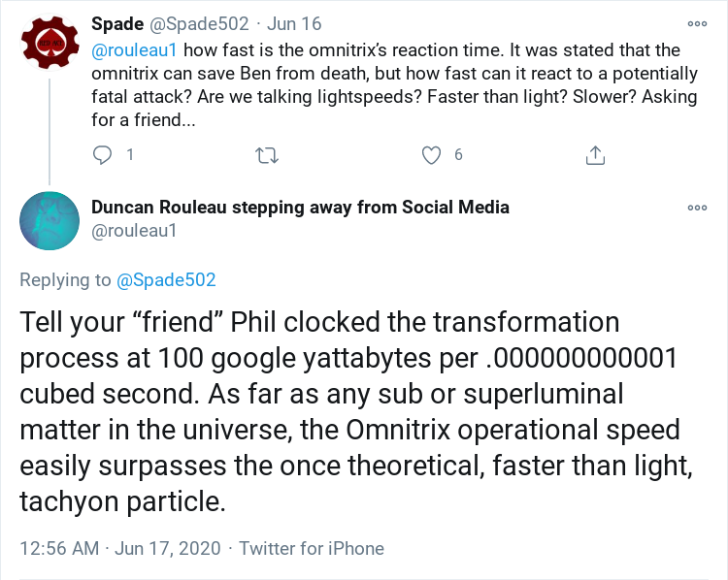The height and width of the screenshot is (580, 728).
Task: Open more options on Duncan Rouleau's tweet
Action: coord(697,208)
